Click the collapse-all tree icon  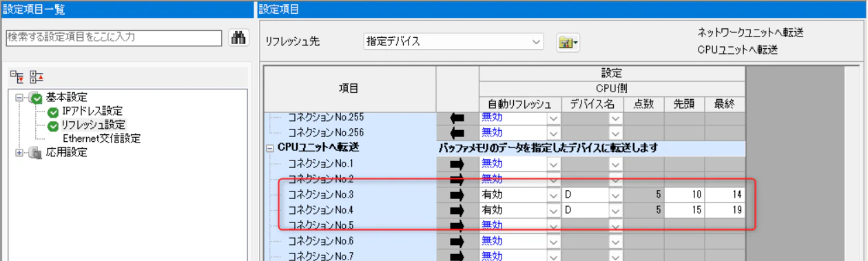click(x=37, y=76)
